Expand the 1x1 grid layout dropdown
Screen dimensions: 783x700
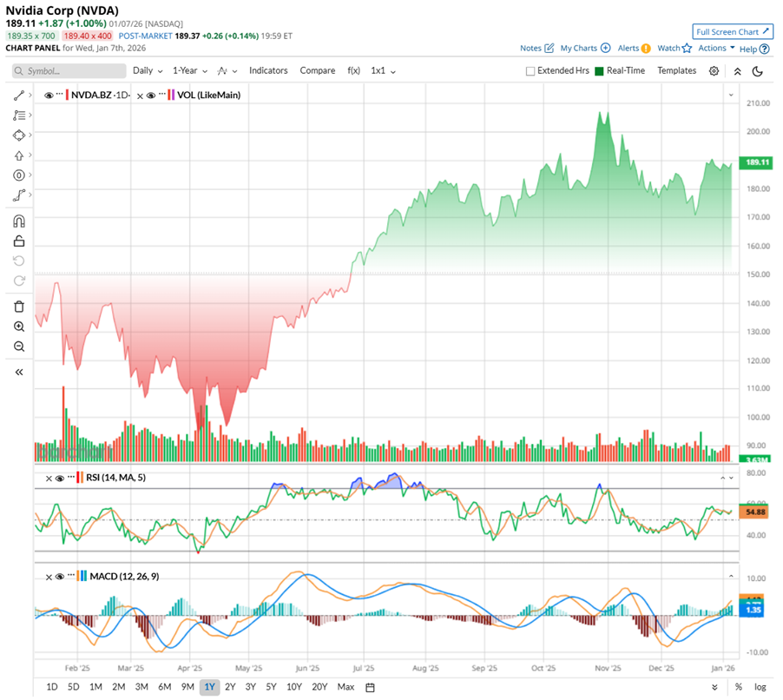[383, 70]
